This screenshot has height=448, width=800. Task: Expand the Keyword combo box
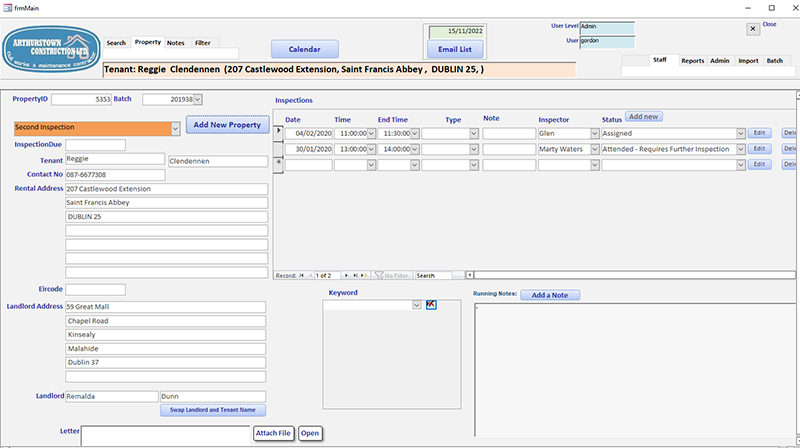(417, 305)
